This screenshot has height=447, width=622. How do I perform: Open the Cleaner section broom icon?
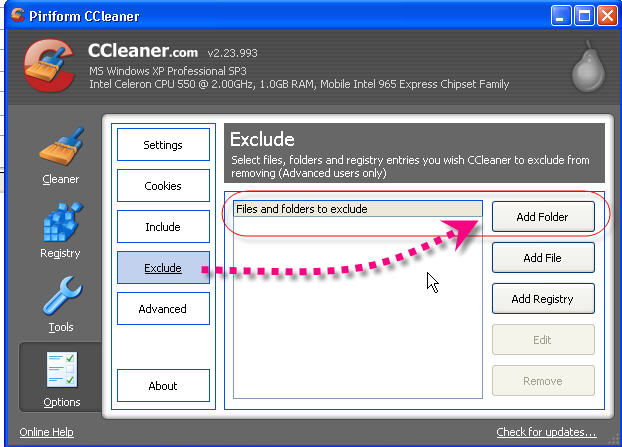[61, 146]
